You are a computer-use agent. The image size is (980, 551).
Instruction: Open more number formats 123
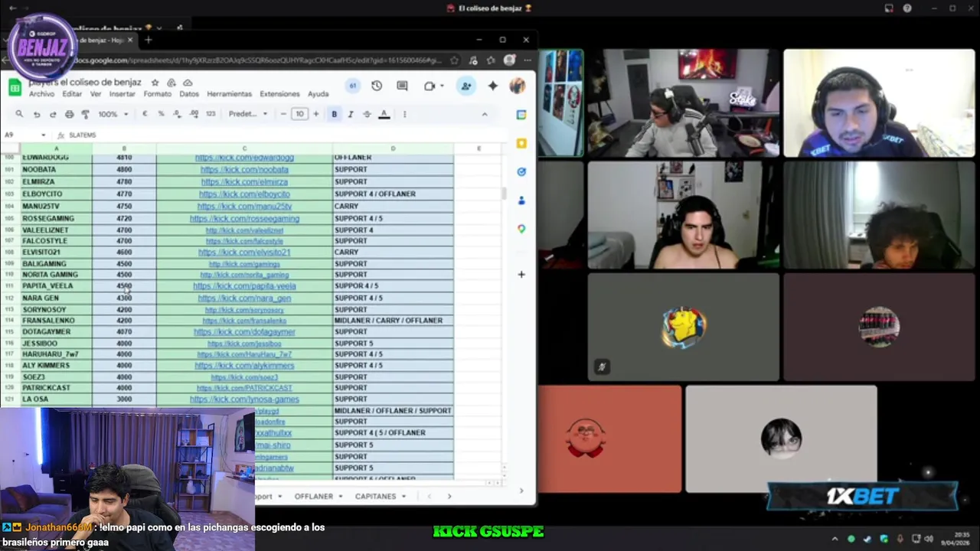pyautogui.click(x=211, y=114)
